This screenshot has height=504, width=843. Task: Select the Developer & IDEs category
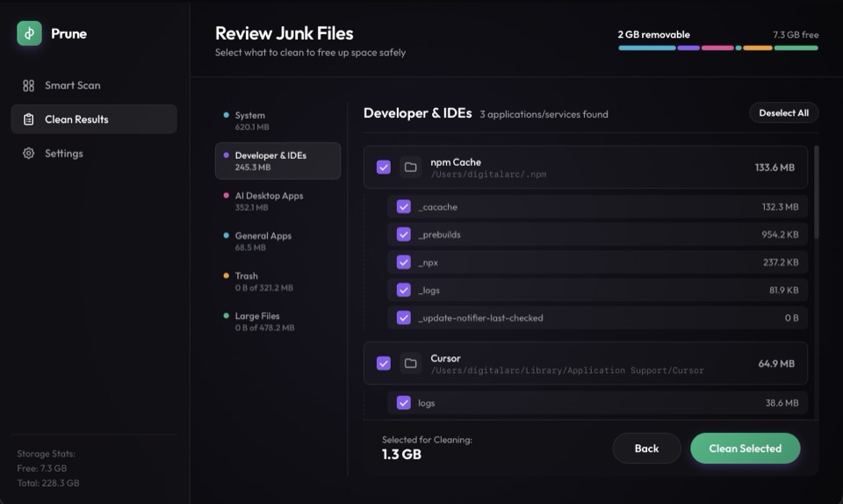point(278,161)
